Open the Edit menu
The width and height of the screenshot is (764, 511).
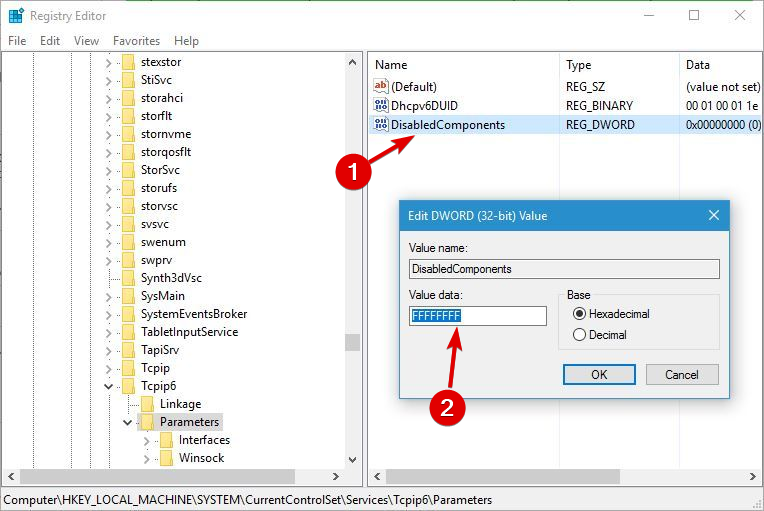click(x=50, y=41)
